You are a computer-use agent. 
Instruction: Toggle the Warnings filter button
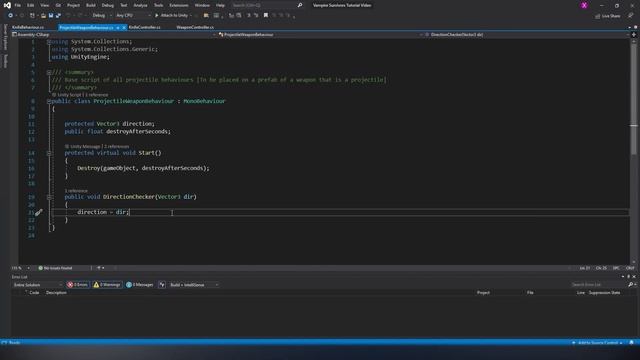(x=107, y=285)
